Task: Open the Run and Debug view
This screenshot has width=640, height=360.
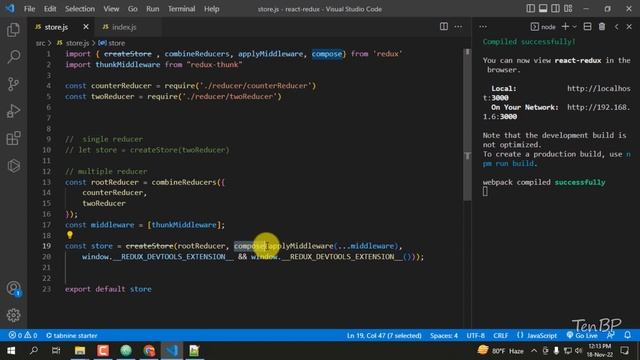Action: click(13, 111)
